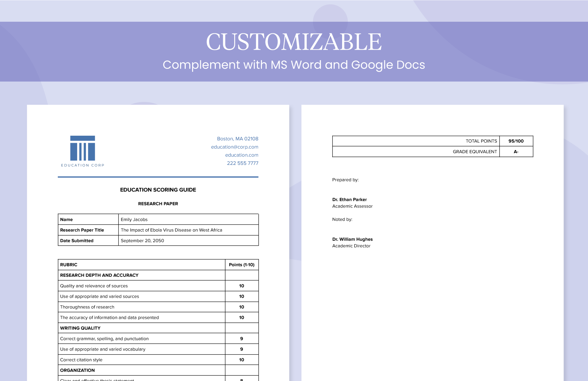Click the RUBRIC header cell
This screenshot has height=381, width=588.
tap(142, 265)
